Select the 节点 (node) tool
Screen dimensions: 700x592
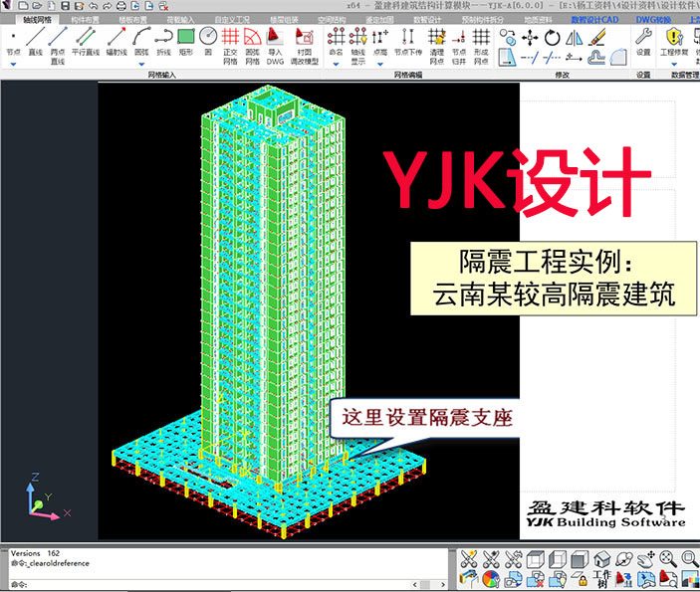[x=13, y=43]
